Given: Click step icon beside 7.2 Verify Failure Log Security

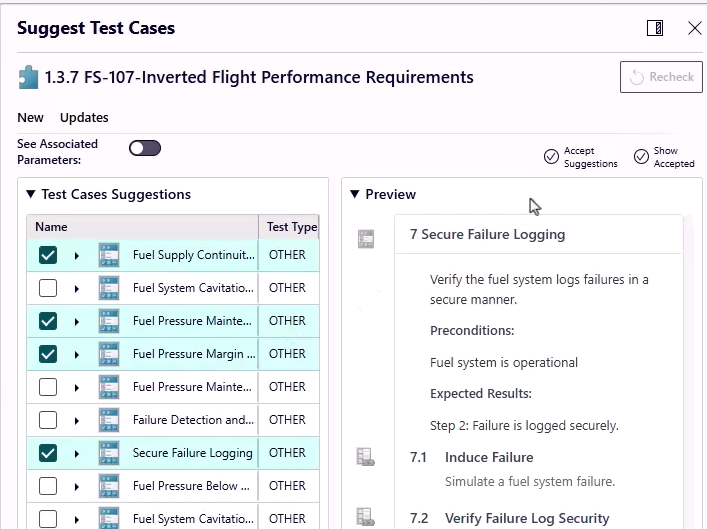Looking at the screenshot, I should (x=366, y=517).
